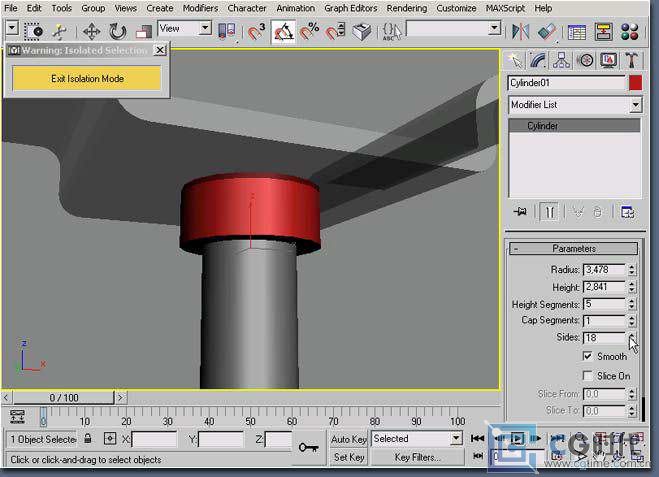The width and height of the screenshot is (659, 477).
Task: Click the 0 / 100 time slider
Action: tap(64, 397)
